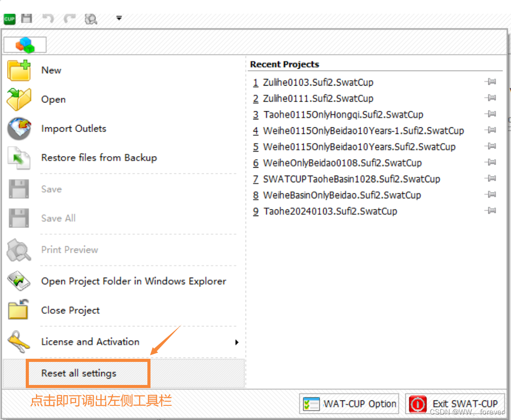Click the Open Project Folder drive icon
The image size is (511, 420).
click(19, 281)
